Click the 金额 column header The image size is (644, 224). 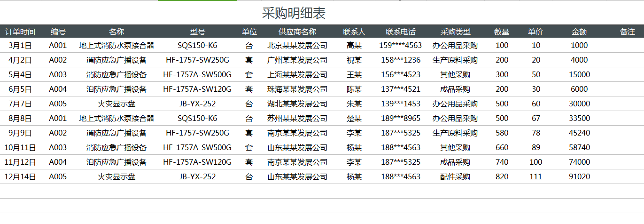click(579, 32)
